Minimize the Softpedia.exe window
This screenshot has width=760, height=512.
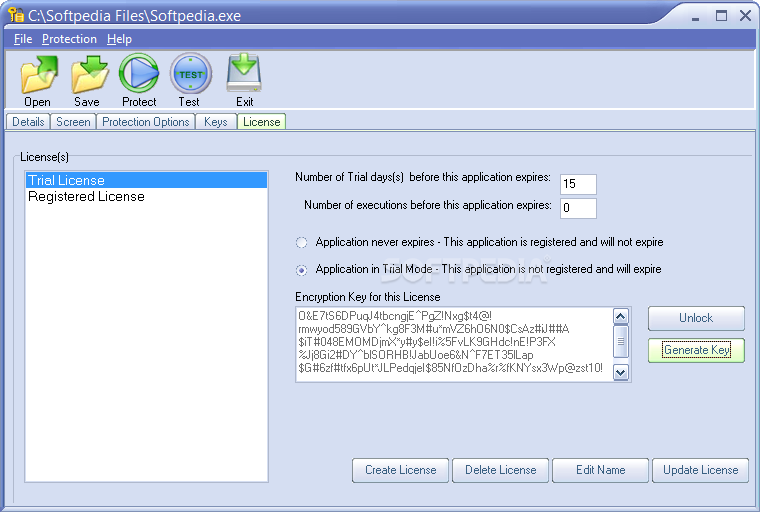coord(696,17)
